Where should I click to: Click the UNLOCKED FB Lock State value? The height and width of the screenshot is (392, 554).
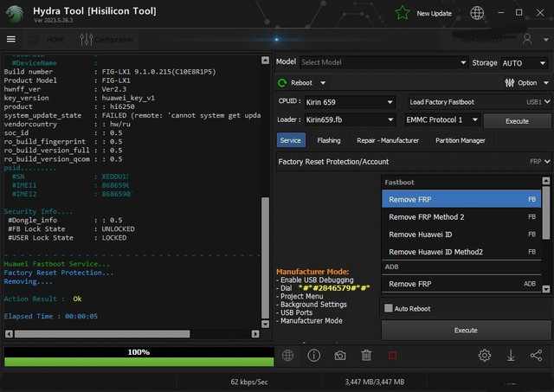(118, 228)
